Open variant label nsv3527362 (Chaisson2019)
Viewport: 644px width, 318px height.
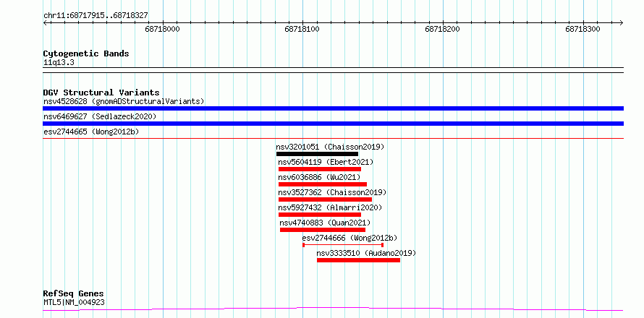pos(332,192)
